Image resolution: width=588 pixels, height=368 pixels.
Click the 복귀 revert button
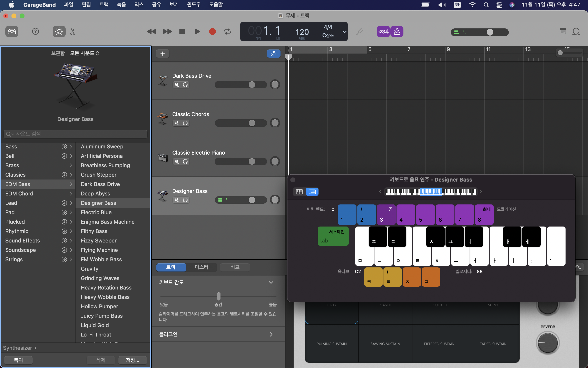point(18,360)
